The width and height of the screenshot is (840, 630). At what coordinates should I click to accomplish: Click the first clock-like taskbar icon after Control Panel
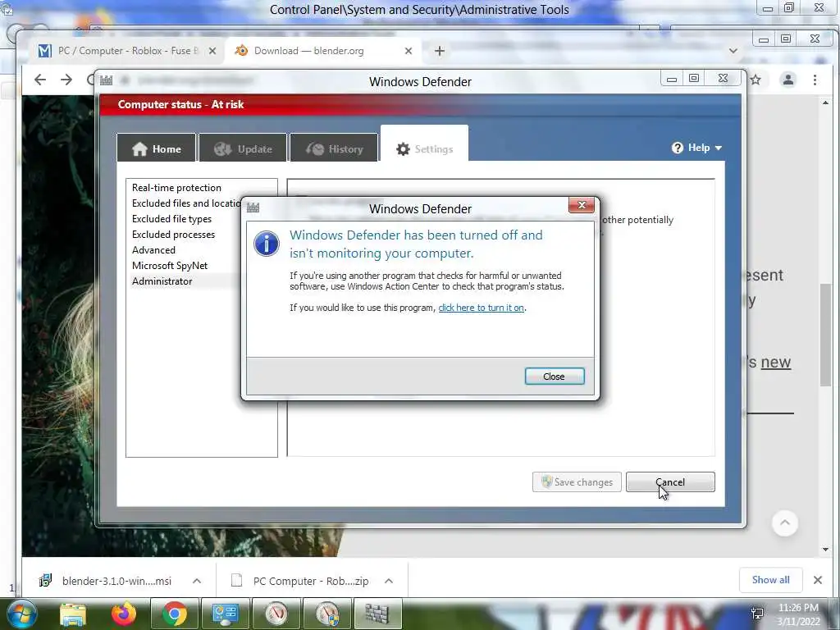click(x=276, y=614)
